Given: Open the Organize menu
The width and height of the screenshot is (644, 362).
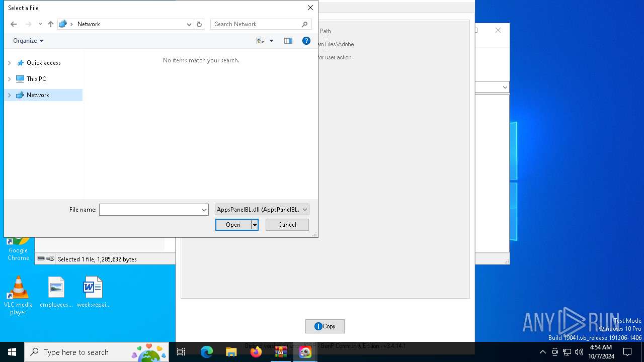Looking at the screenshot, I should tap(28, 41).
